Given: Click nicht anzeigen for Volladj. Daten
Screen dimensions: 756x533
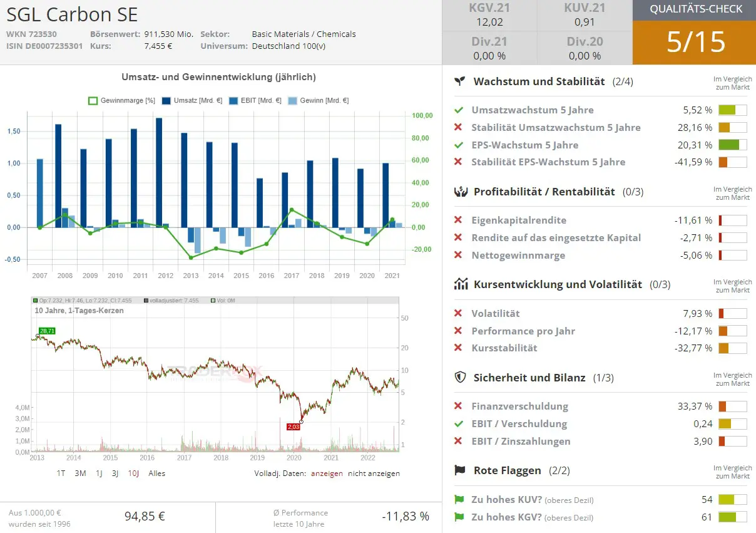Looking at the screenshot, I should click(374, 473).
